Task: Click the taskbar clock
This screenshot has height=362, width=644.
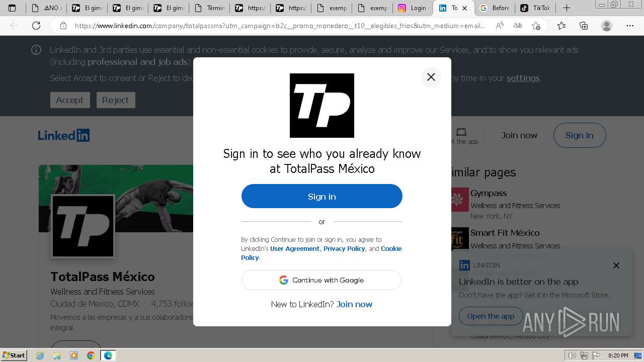Action: tap(618, 355)
